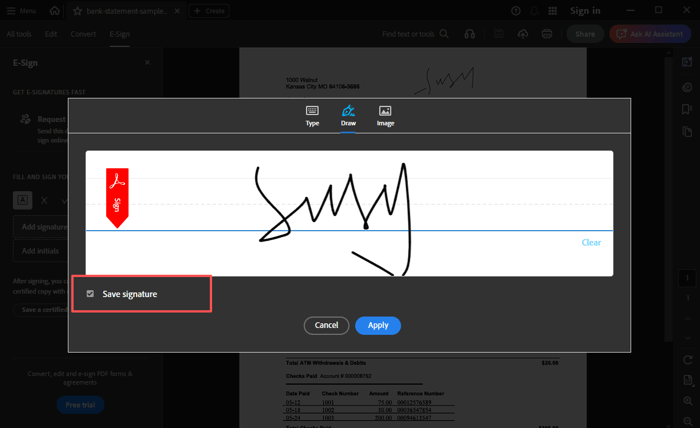Click the Create new button
Screen dimensions: 700x428
pos(209,11)
